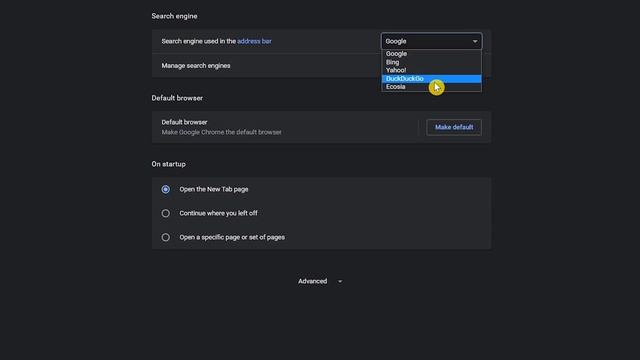Click the Open the New Tab page label
This screenshot has height=360, width=640.
tap(214, 189)
